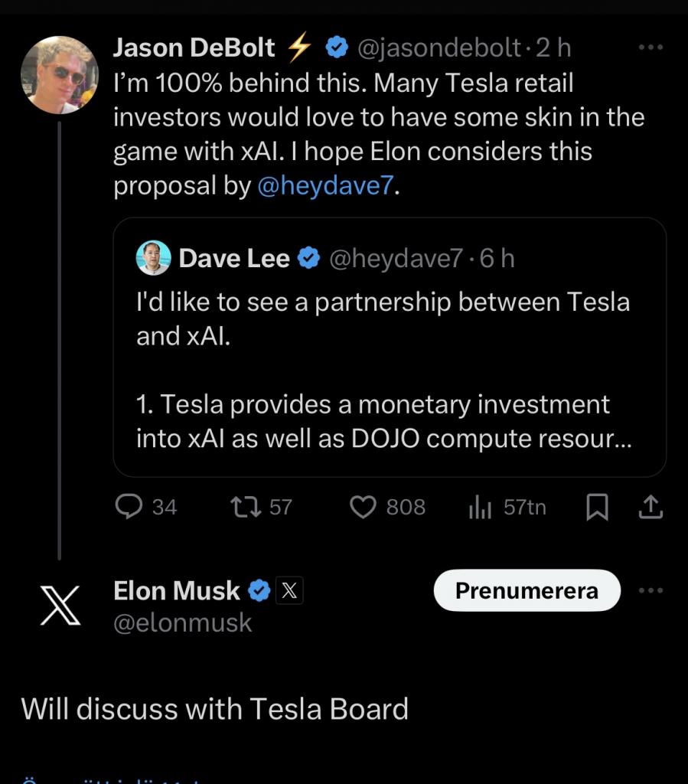Screen dimensions: 688x784
Task: Open Elon Musk's X logo avatar
Action: (60, 606)
